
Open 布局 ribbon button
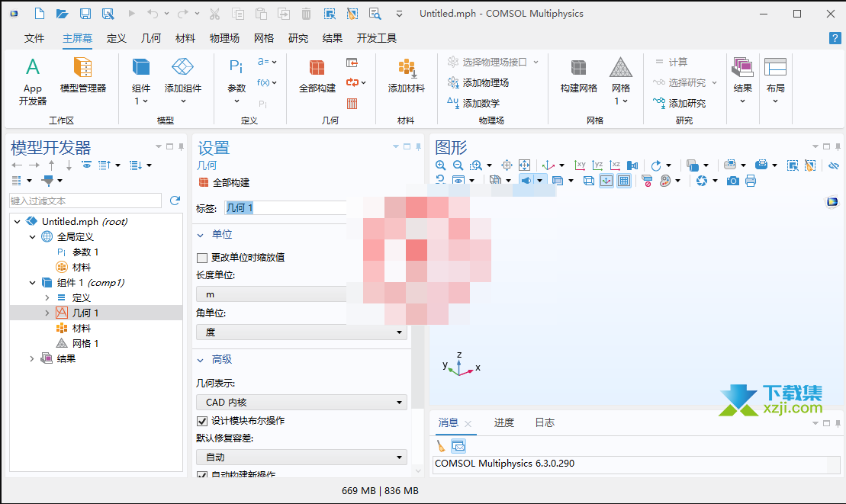coord(775,82)
